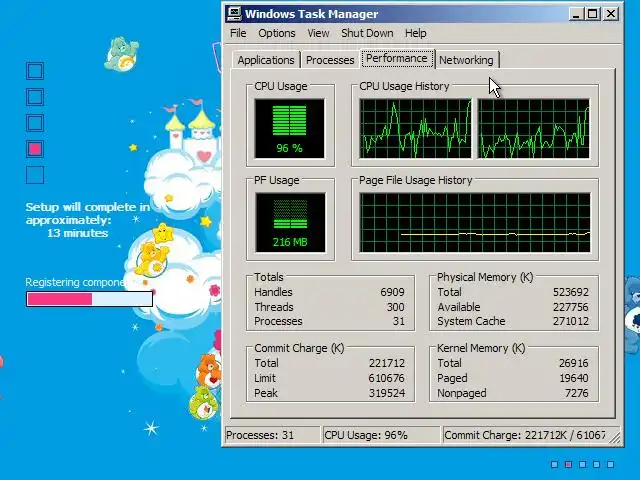Click Kernel Memory Total value 26916
Screen dimensions: 640x480
[573, 363]
